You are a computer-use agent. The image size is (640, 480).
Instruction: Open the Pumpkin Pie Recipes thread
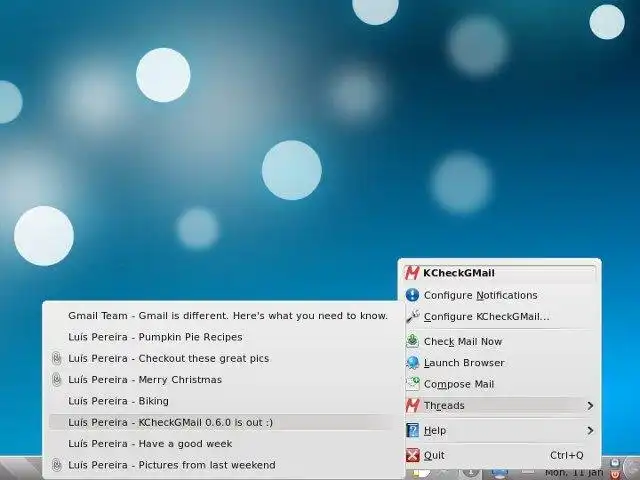pos(222,337)
